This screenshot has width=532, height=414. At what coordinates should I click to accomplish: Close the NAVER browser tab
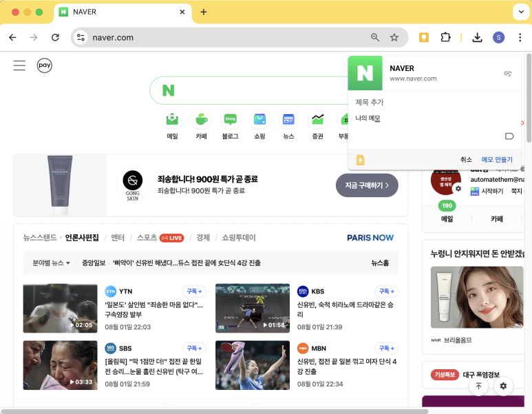pyautogui.click(x=182, y=12)
